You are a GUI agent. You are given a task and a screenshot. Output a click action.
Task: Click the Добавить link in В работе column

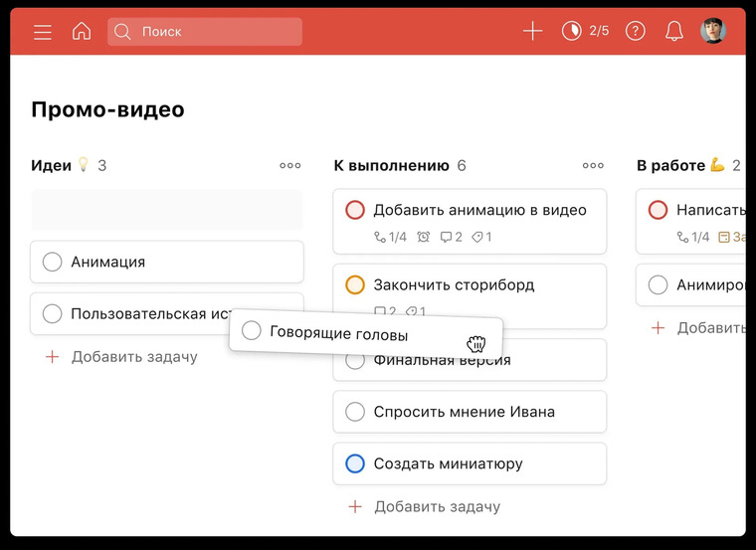coord(711,328)
